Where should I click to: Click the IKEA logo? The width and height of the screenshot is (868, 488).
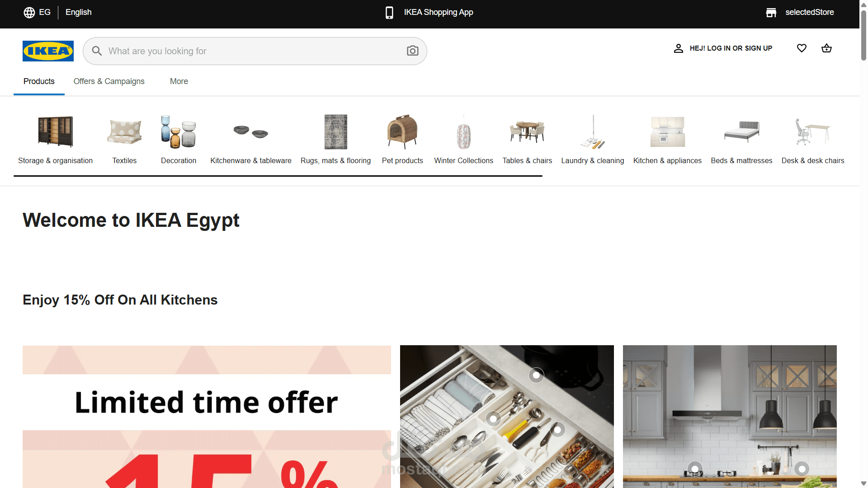(48, 51)
